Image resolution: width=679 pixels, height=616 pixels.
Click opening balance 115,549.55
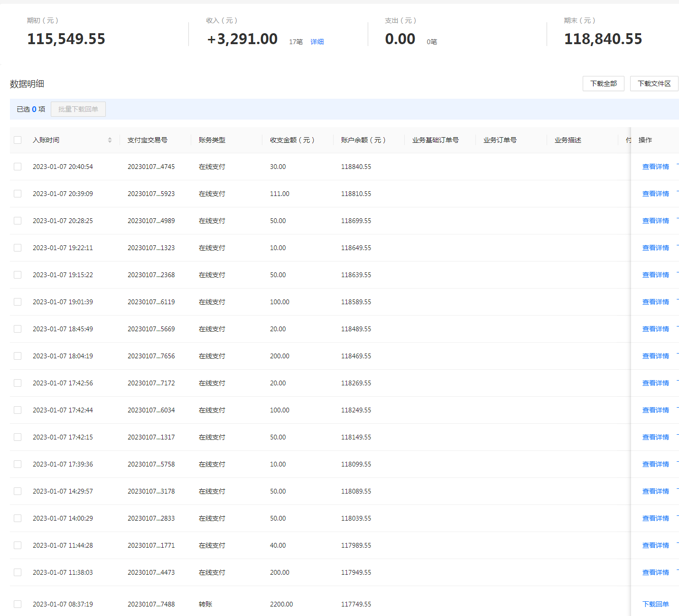[66, 39]
